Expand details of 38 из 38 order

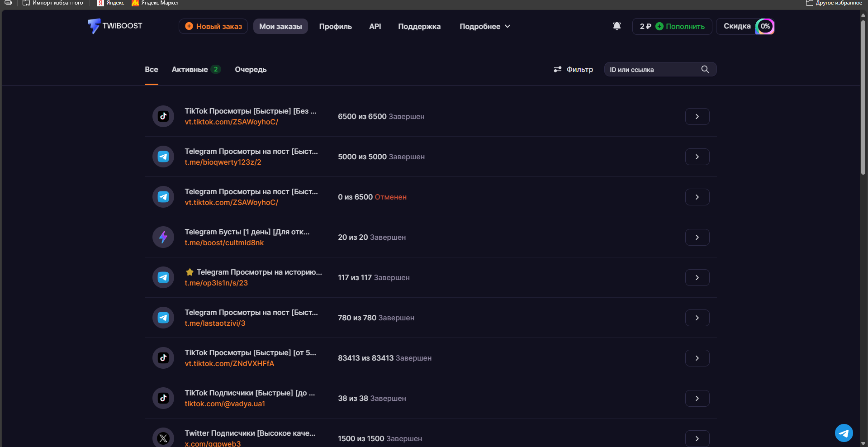tap(697, 398)
